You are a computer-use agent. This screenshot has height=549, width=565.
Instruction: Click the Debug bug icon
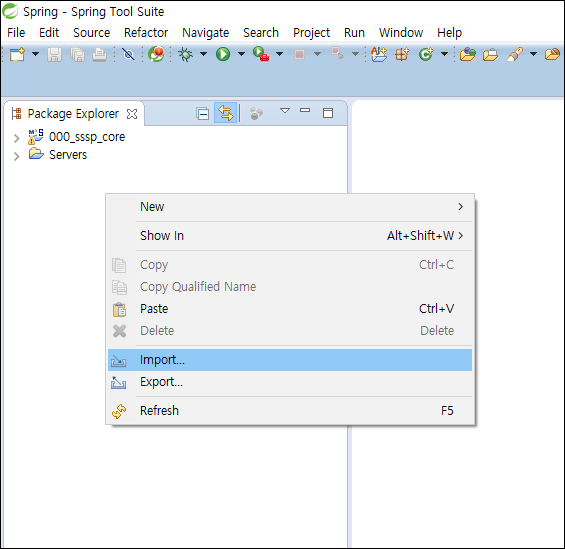click(x=186, y=54)
